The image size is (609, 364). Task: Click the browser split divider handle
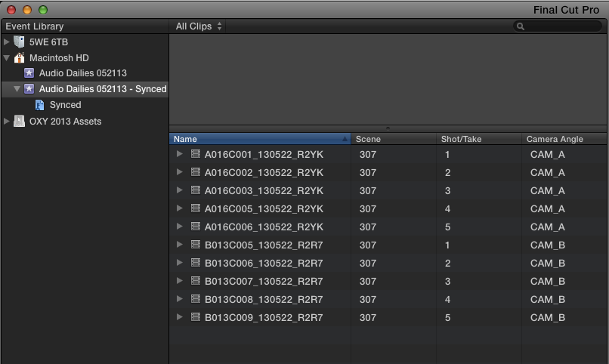tap(388, 128)
